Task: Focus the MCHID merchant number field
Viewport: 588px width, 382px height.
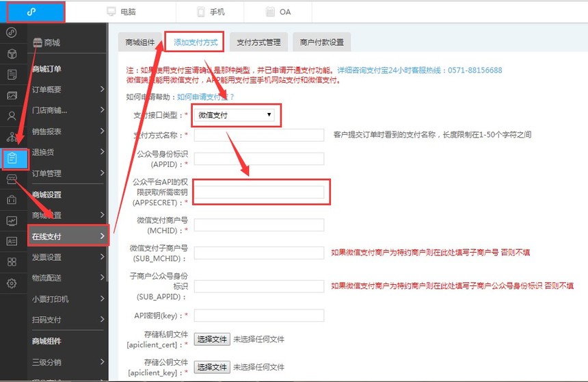Action: point(259,225)
